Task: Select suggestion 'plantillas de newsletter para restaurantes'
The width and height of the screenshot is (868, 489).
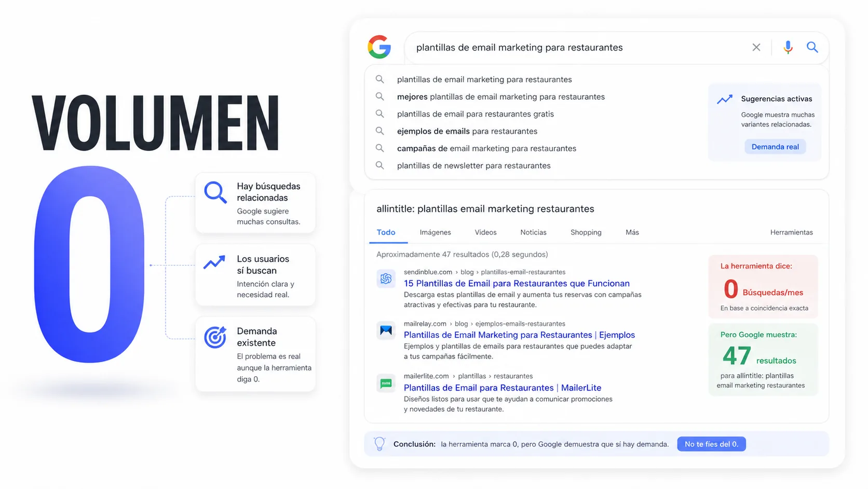Action: click(x=474, y=165)
